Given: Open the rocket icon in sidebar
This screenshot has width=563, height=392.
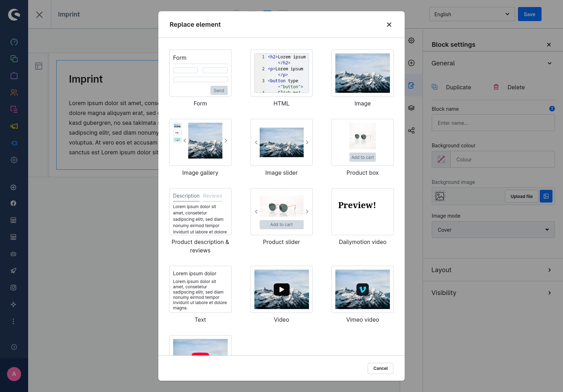Looking at the screenshot, I should point(13,271).
